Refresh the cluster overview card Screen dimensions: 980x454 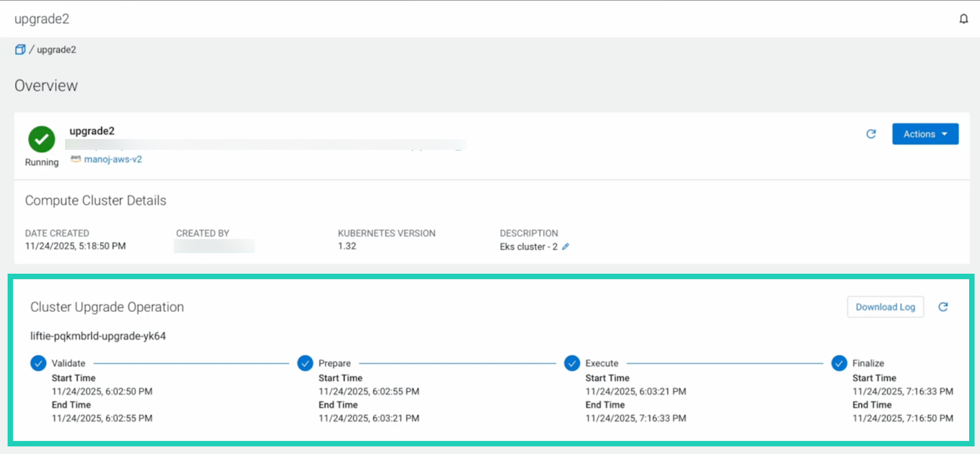pos(871,134)
